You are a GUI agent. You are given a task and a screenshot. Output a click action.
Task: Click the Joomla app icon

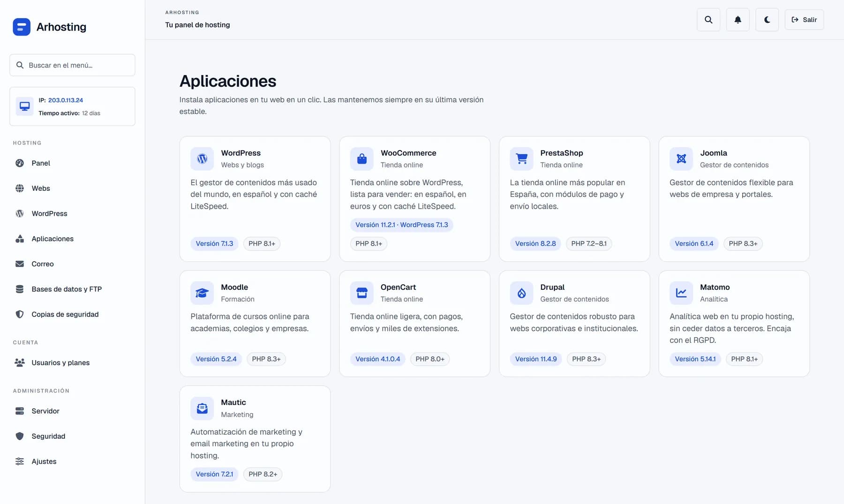click(x=681, y=159)
